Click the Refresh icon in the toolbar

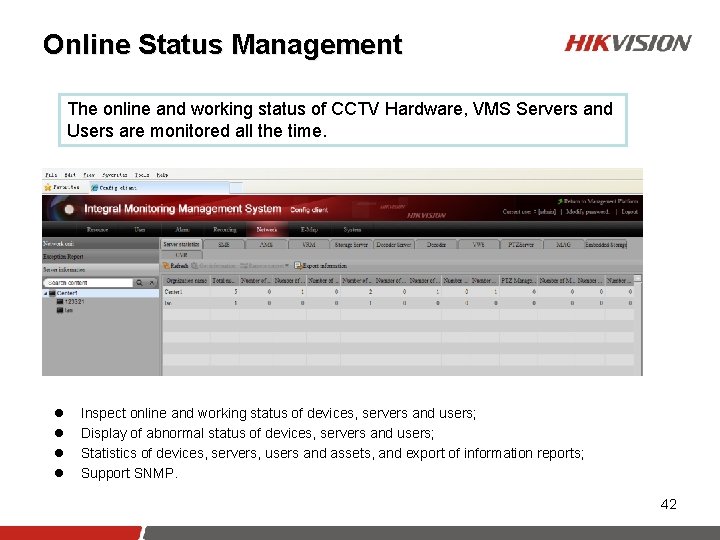(x=166, y=266)
